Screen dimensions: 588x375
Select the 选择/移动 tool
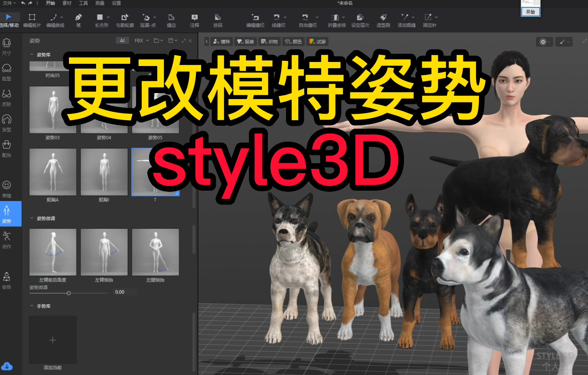point(9,20)
